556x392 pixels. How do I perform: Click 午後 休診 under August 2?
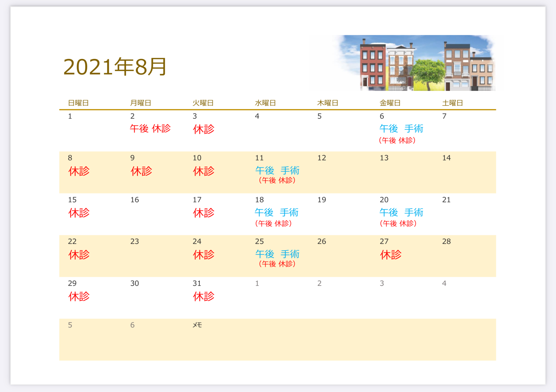point(150,128)
